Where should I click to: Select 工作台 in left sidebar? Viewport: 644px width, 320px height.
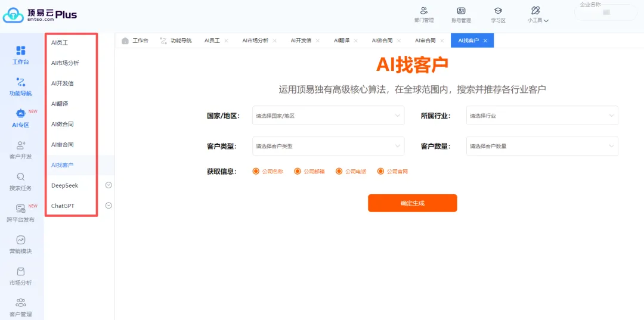click(x=20, y=55)
